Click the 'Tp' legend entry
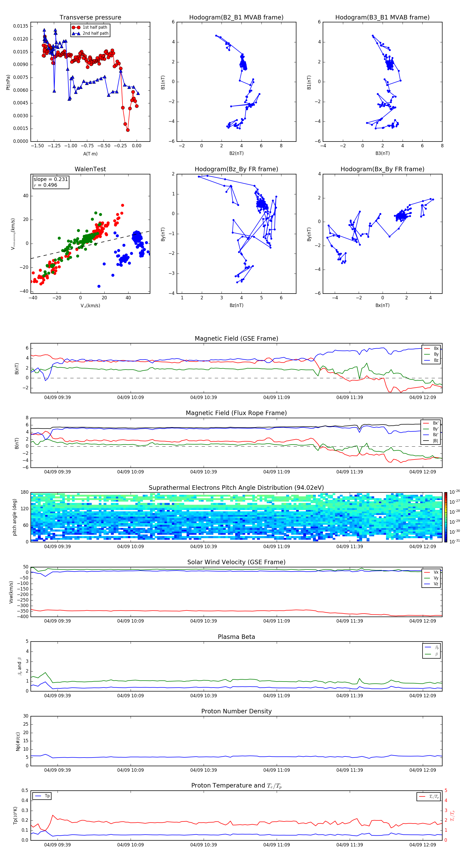The height and width of the screenshot is (868, 473). point(42,796)
